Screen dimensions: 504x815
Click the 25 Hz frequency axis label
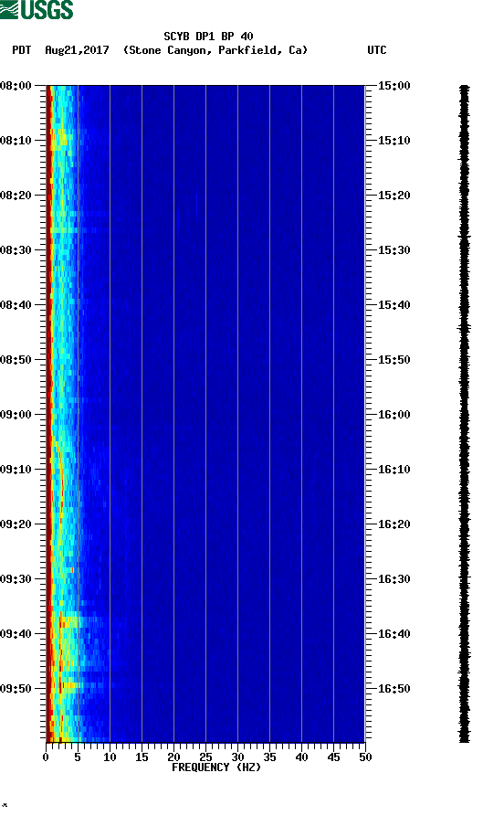point(205,757)
